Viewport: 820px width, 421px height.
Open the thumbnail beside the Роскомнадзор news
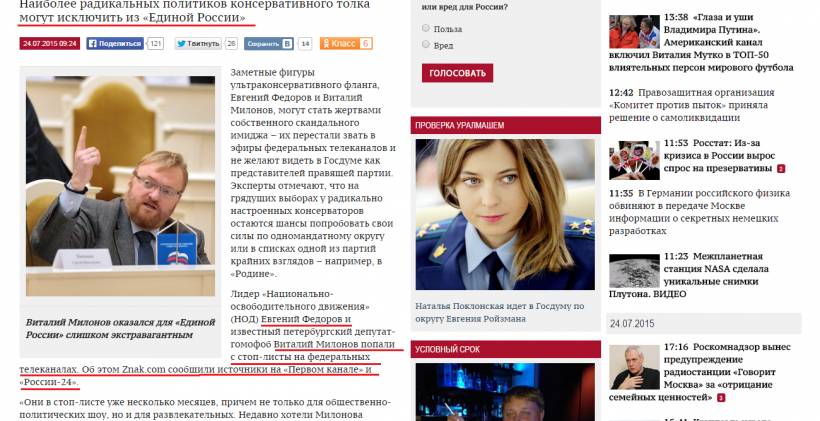634,367
